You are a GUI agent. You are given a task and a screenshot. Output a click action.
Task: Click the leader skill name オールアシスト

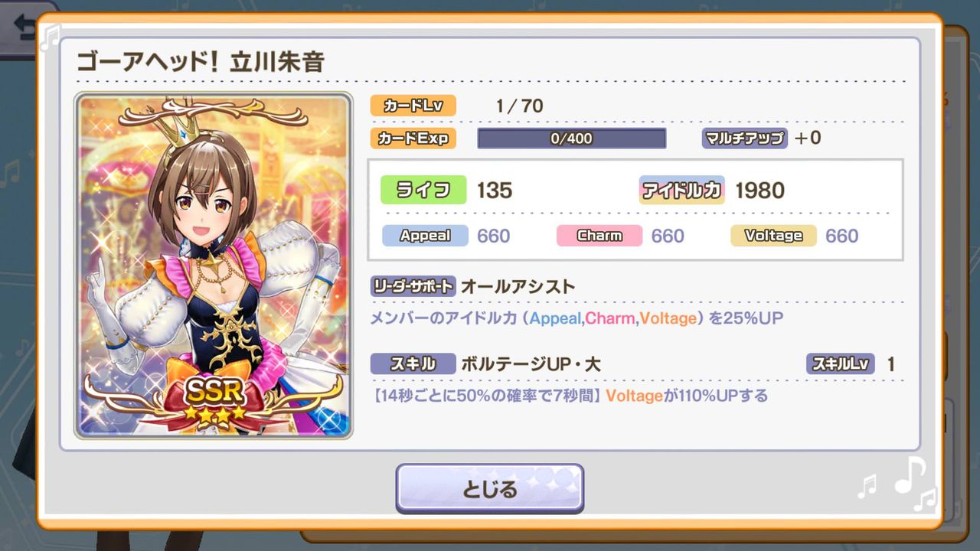(518, 287)
